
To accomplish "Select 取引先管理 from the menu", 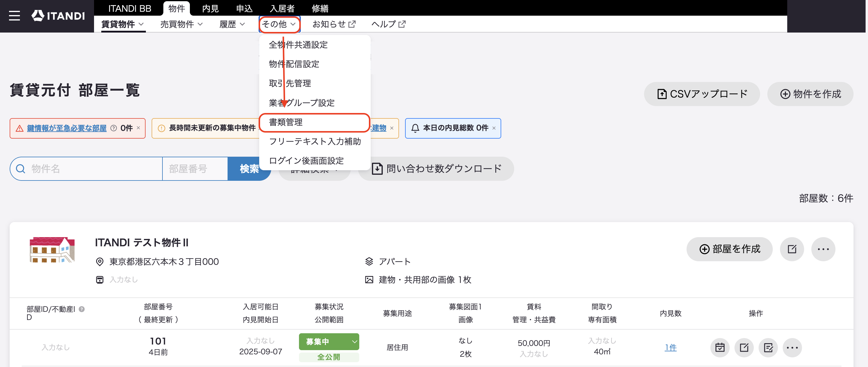I will (315, 83).
